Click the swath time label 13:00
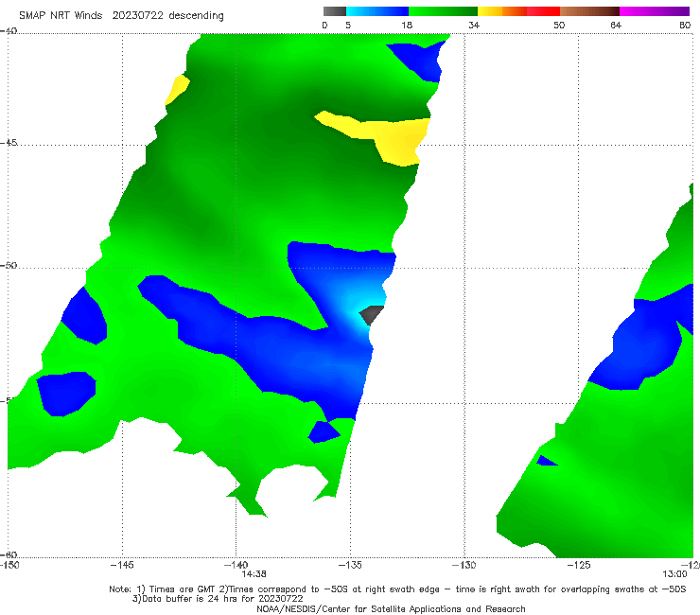Image resolution: width=700 pixels, height=615 pixels. click(x=674, y=574)
